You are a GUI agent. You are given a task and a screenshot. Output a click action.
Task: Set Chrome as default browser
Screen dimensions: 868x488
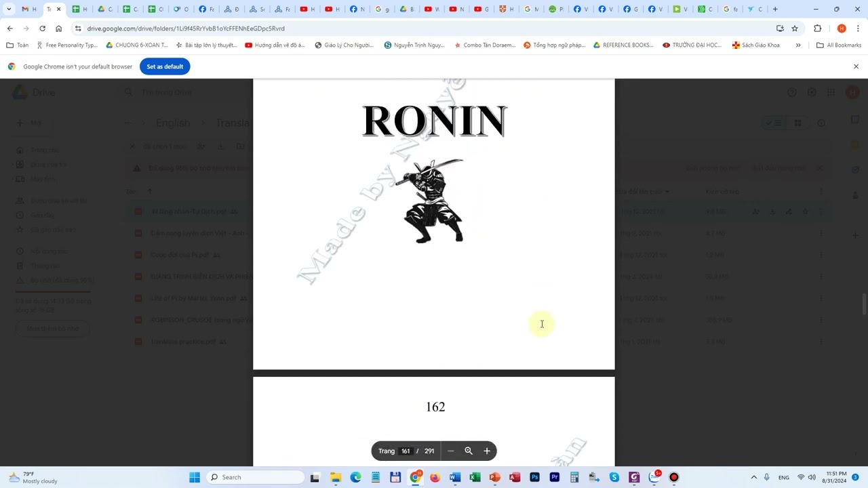tap(165, 66)
